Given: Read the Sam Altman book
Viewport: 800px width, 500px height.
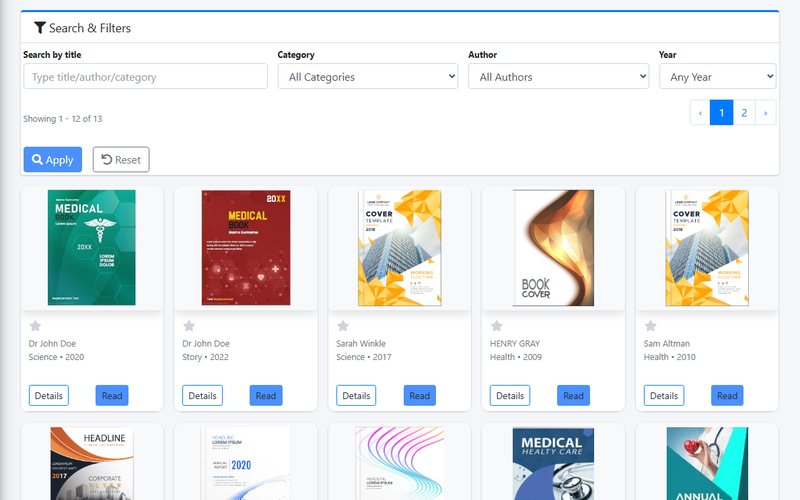Looking at the screenshot, I should coord(727,395).
